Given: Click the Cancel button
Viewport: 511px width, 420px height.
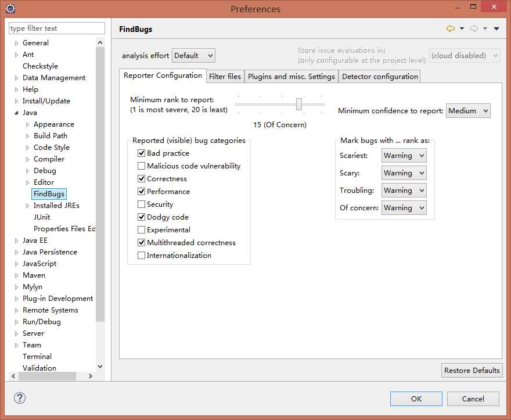Looking at the screenshot, I should pyautogui.click(x=473, y=399).
